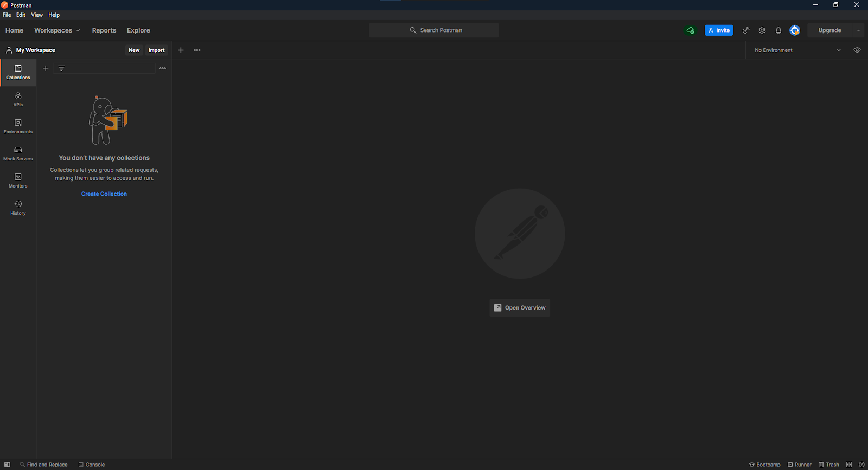Open the Mock Servers sidebar section

(x=18, y=154)
